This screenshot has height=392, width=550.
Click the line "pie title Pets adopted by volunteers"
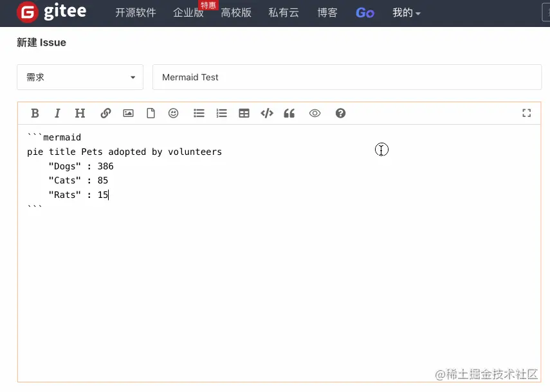(125, 152)
